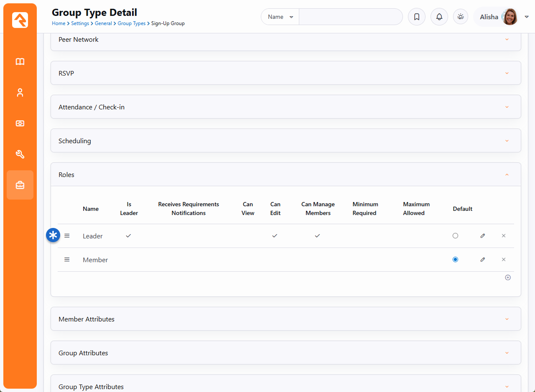Open the People section person icon
Image resolution: width=535 pixels, height=392 pixels.
click(20, 93)
